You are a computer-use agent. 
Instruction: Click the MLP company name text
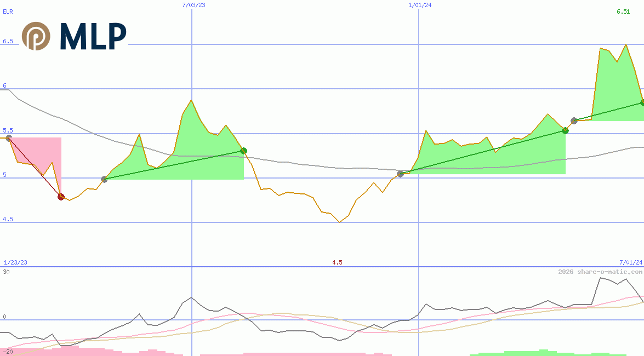93,37
